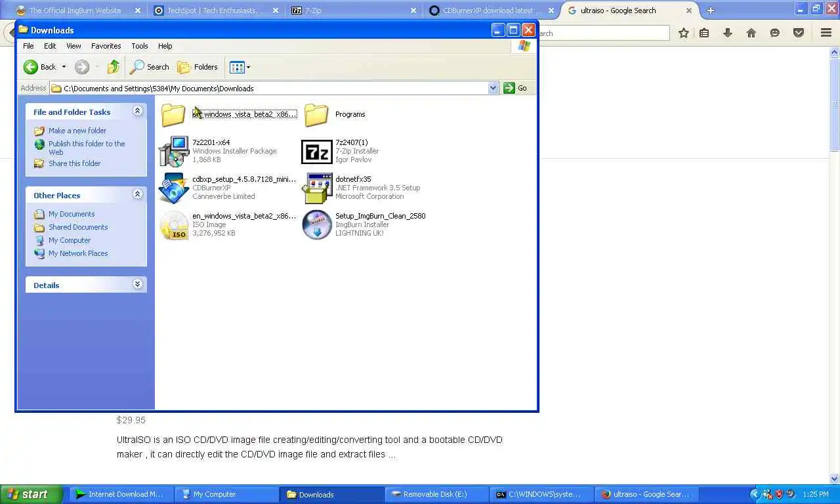Click the UltraISO description text in browser

click(310, 447)
